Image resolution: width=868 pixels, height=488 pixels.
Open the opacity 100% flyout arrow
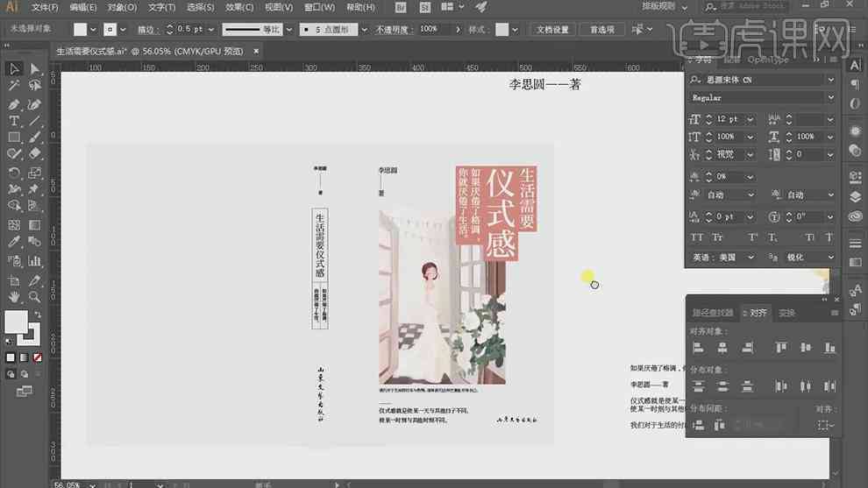458,29
